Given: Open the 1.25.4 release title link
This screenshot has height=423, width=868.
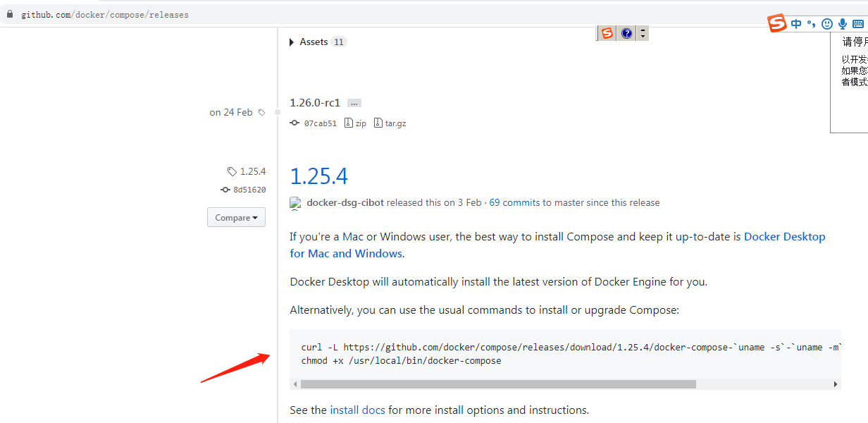Looking at the screenshot, I should click(319, 176).
